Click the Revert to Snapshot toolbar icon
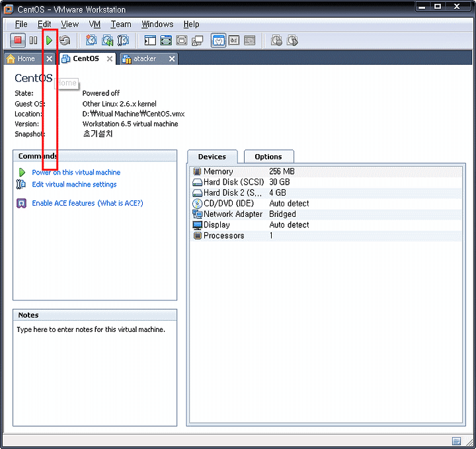The width and height of the screenshot is (476, 449). (107, 40)
